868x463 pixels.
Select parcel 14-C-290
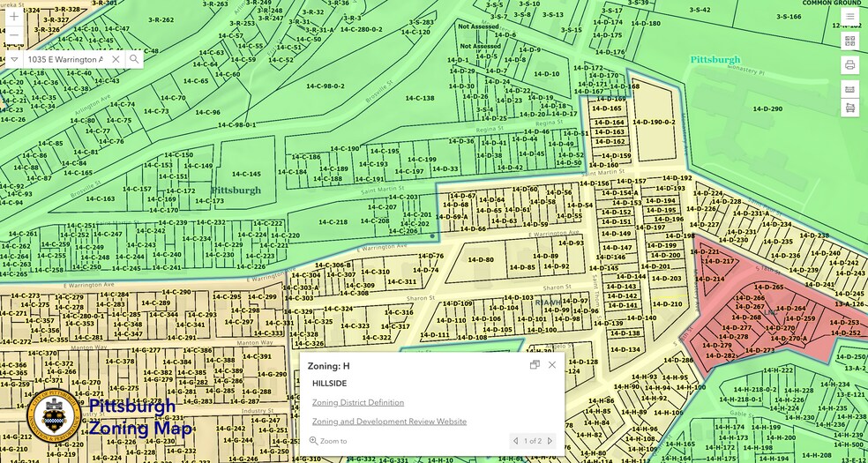coord(176,292)
